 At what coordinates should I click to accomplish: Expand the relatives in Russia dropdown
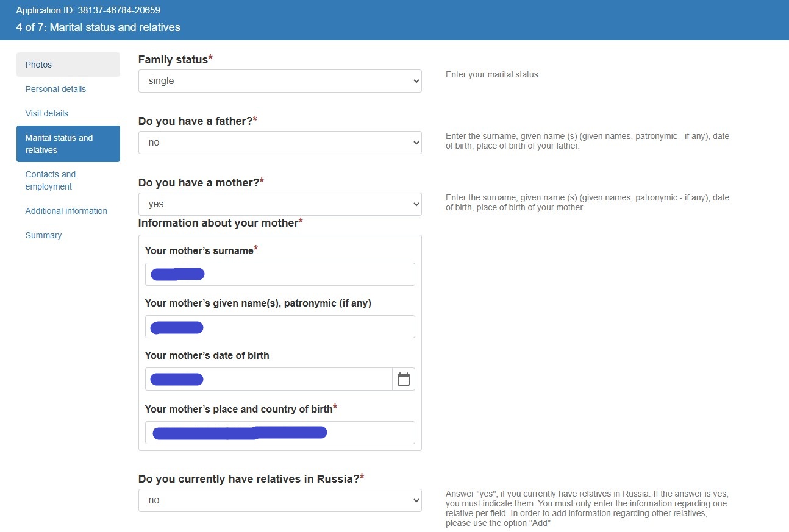click(280, 500)
